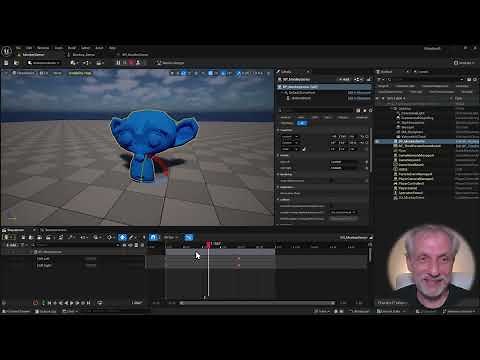The width and height of the screenshot is (480, 360).
Task: Click the Details panel settings gear icon
Action: tap(370, 110)
